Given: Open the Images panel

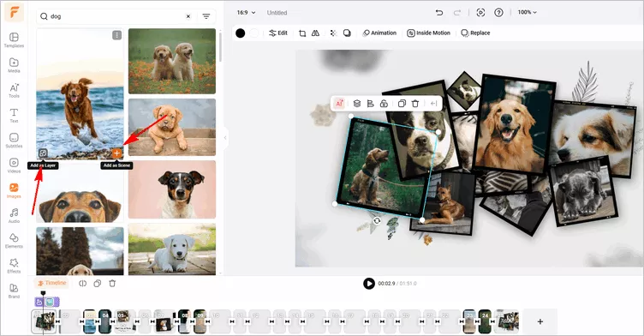Looking at the screenshot, I should (14, 190).
